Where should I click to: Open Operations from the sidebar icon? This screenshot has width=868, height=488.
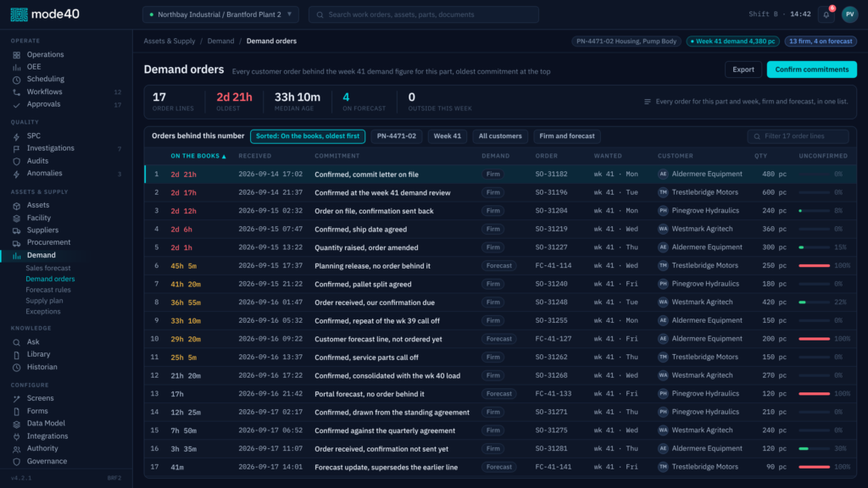(17, 55)
